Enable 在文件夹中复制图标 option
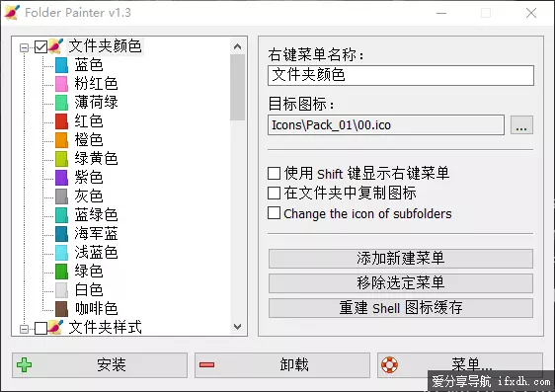Image resolution: width=555 pixels, height=392 pixels. click(x=274, y=194)
